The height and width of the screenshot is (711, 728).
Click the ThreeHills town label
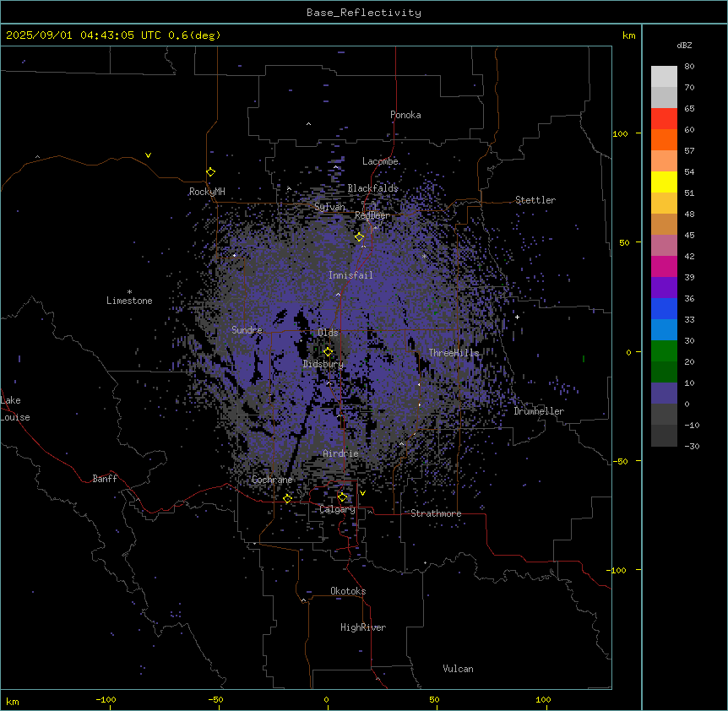pos(454,353)
